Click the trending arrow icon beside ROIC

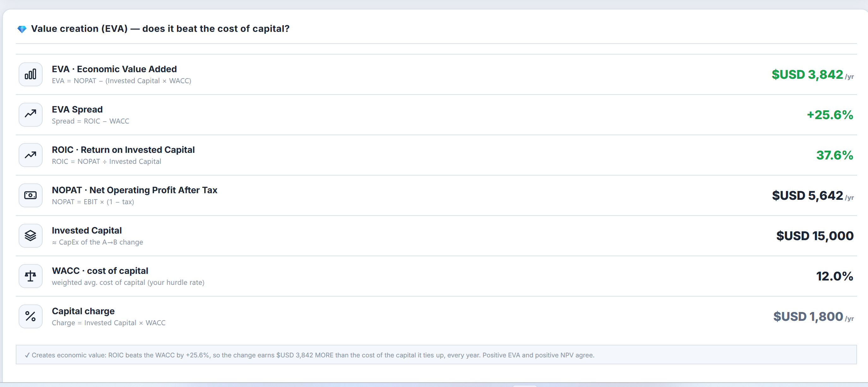pyautogui.click(x=30, y=155)
